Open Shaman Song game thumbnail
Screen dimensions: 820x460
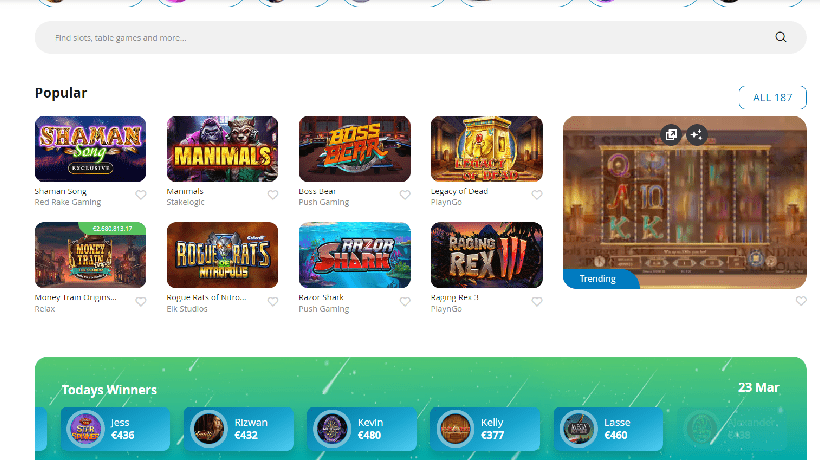pyautogui.click(x=90, y=149)
